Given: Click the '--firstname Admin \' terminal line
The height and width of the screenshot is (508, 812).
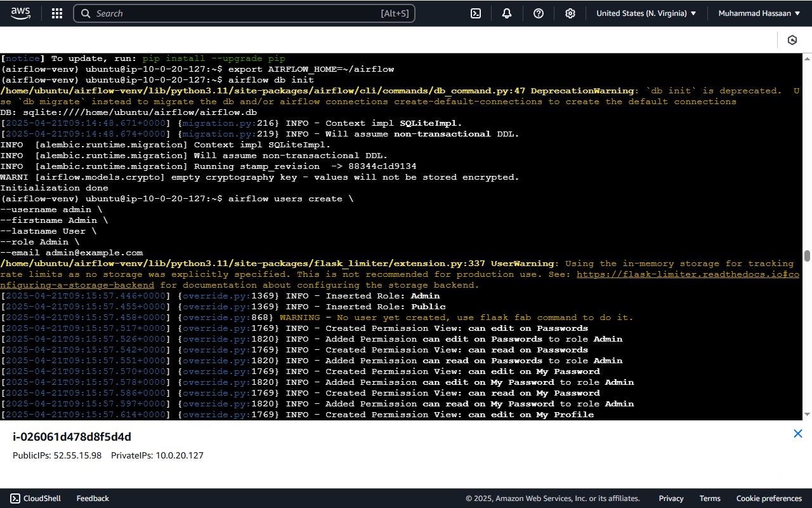Looking at the screenshot, I should click(x=55, y=220).
